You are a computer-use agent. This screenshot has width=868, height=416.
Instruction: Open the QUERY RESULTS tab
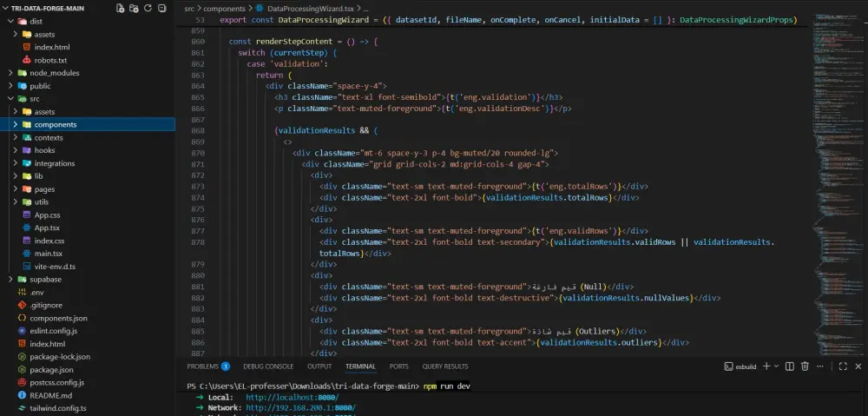click(x=445, y=366)
